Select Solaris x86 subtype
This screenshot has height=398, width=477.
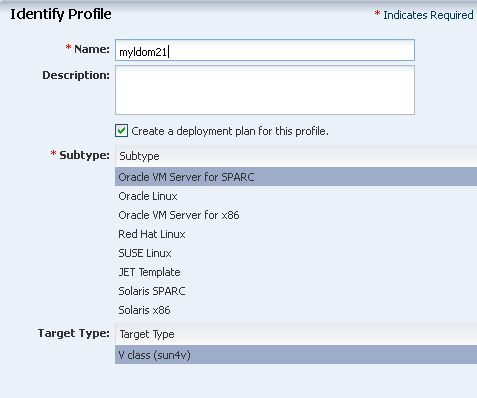296,310
